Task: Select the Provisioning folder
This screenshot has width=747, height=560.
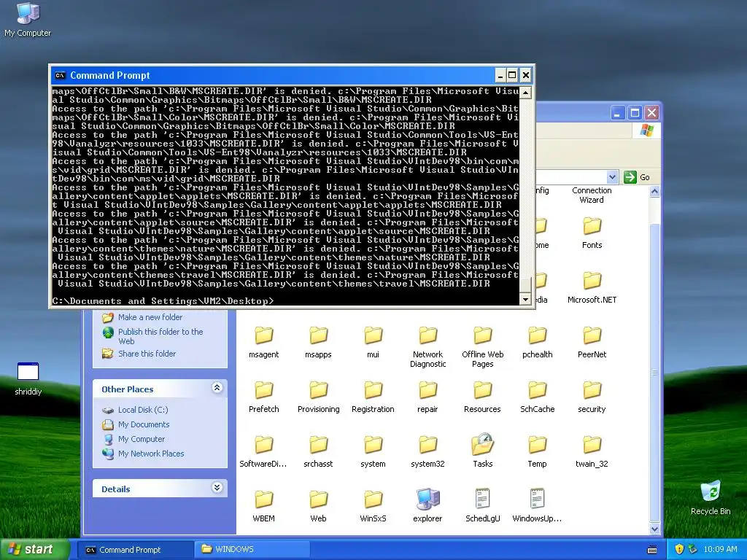Action: click(x=318, y=397)
